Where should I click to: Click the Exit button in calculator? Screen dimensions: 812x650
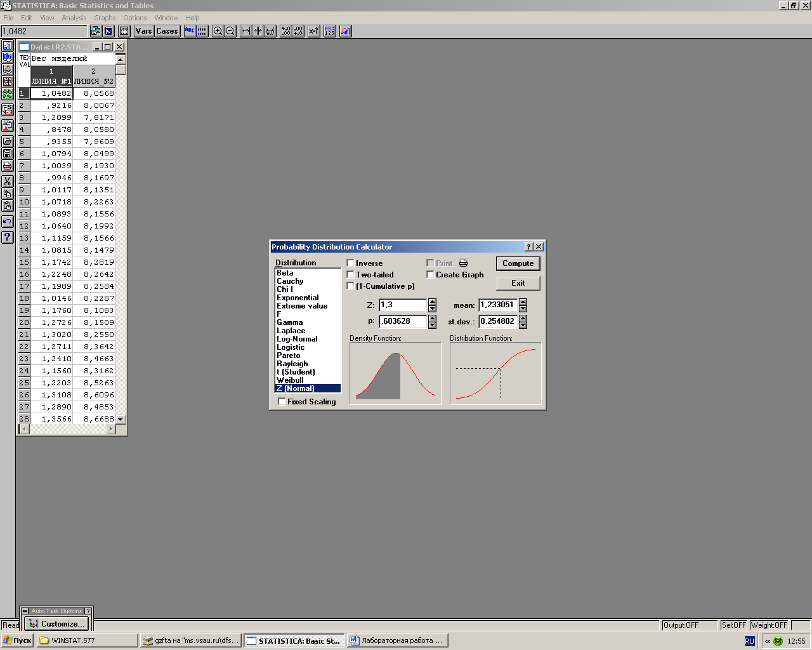click(x=518, y=283)
